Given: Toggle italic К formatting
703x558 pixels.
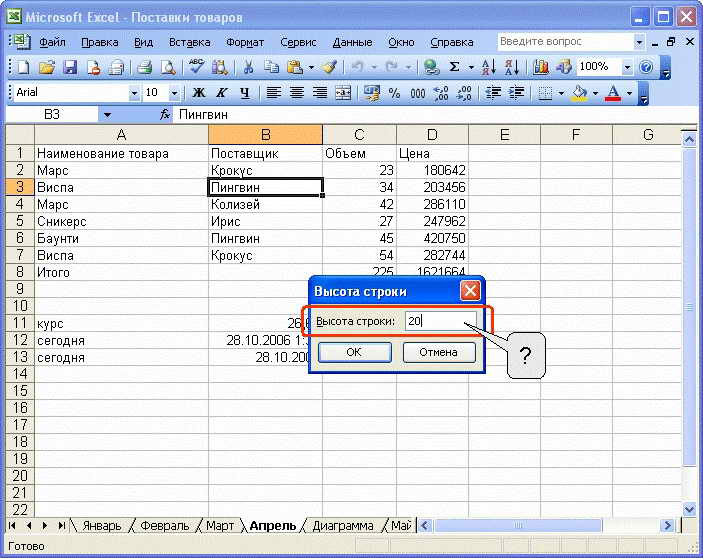Looking at the screenshot, I should tap(221, 93).
